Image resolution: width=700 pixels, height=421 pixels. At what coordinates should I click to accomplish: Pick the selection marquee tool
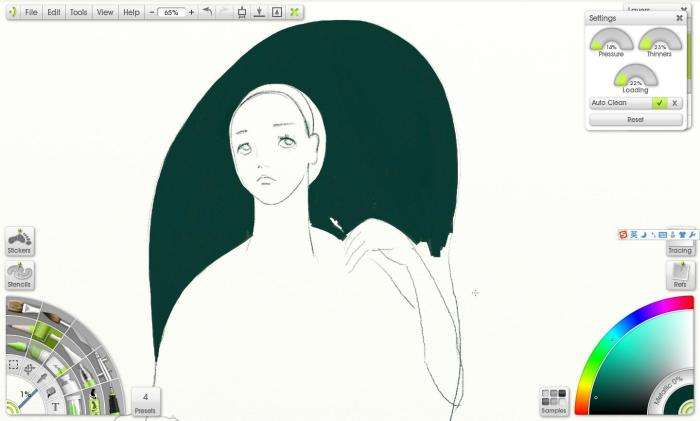pyautogui.click(x=13, y=366)
